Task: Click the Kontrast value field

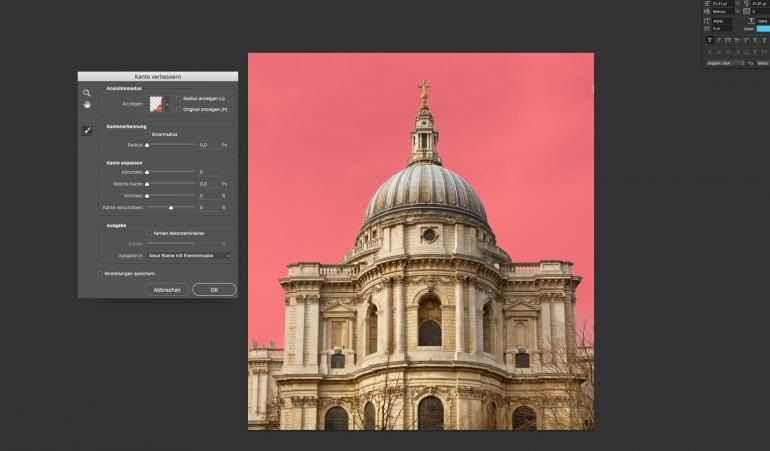Action: tap(208, 196)
